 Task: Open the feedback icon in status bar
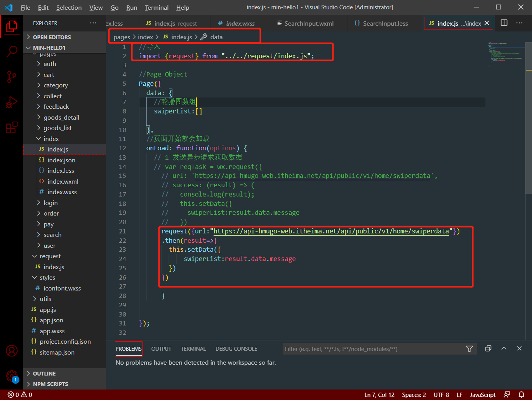tap(507, 395)
